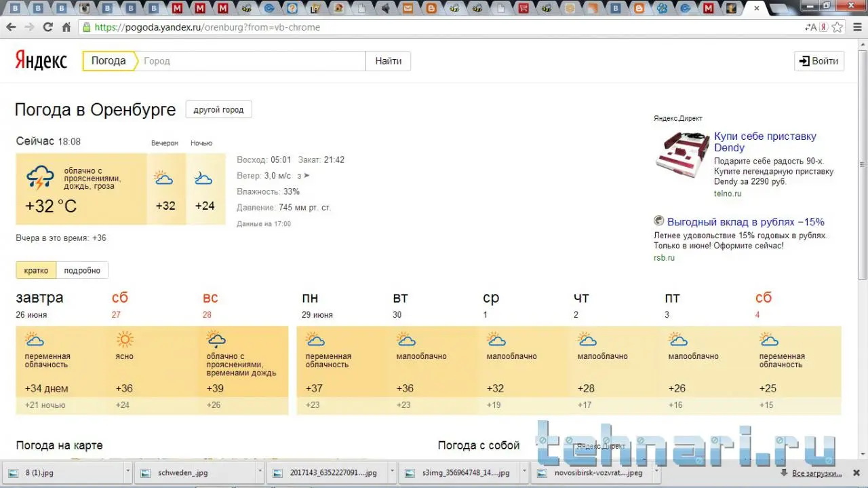Click the вс 28 day header

(x=210, y=305)
